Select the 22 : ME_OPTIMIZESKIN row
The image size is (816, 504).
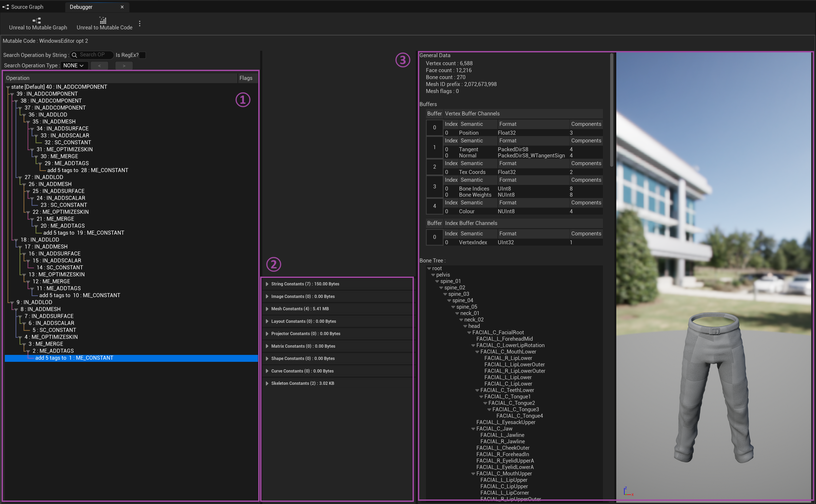(x=131, y=212)
